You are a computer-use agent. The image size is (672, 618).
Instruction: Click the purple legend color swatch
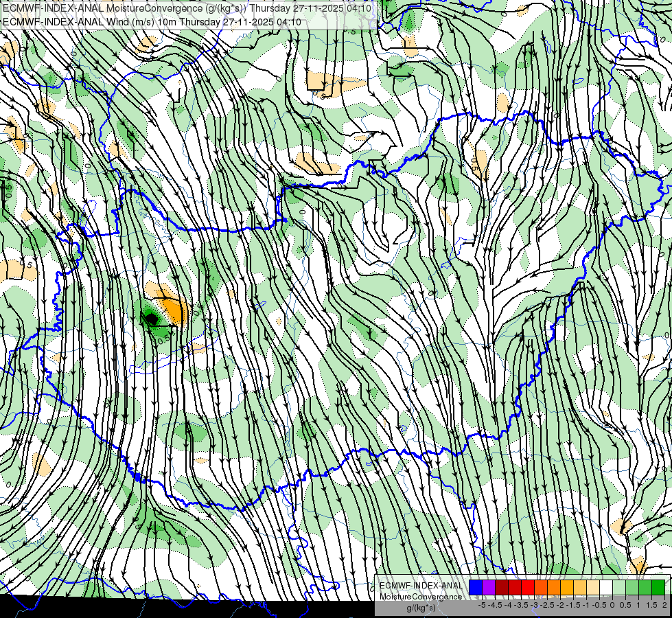(489, 588)
